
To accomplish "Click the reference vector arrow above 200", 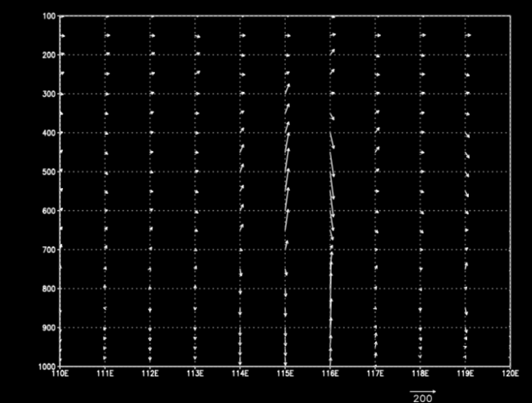I will [424, 390].
